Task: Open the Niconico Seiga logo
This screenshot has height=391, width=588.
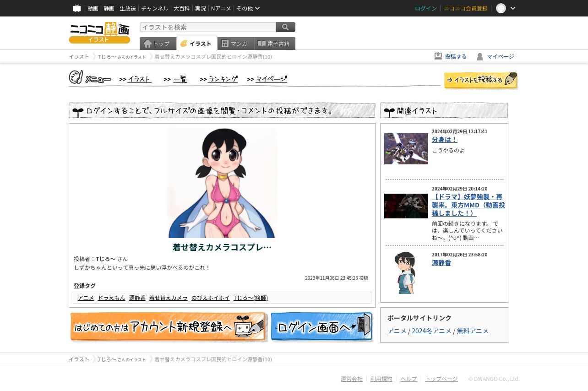Action: pyautogui.click(x=99, y=33)
